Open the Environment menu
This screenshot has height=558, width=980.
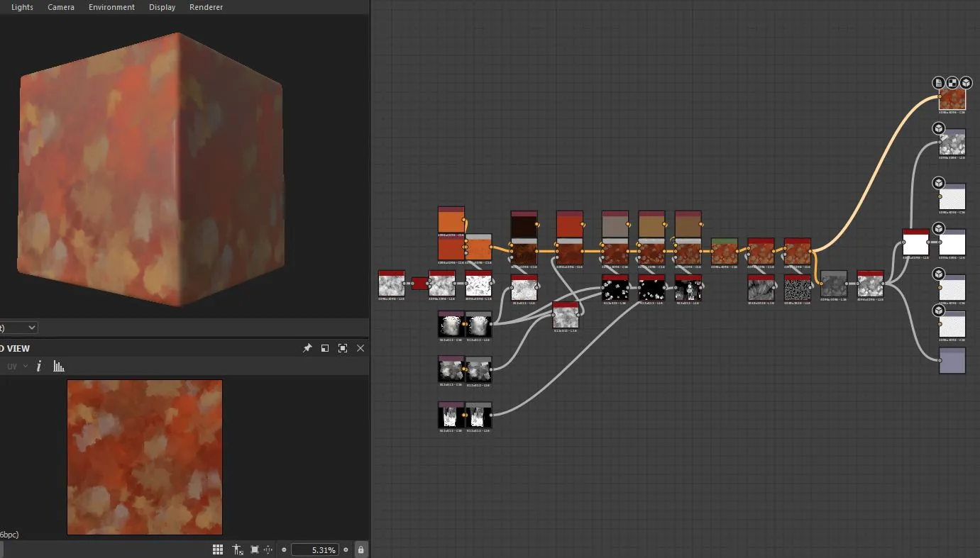click(x=111, y=7)
